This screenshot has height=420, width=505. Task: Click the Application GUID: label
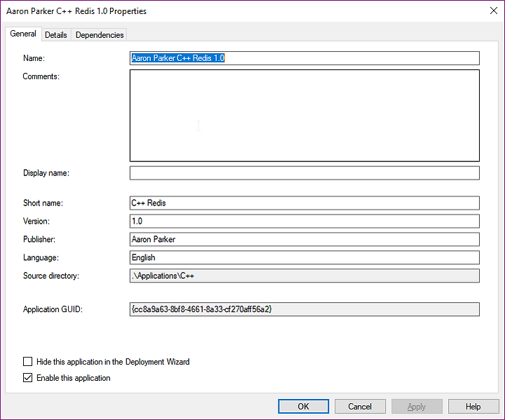click(53, 309)
